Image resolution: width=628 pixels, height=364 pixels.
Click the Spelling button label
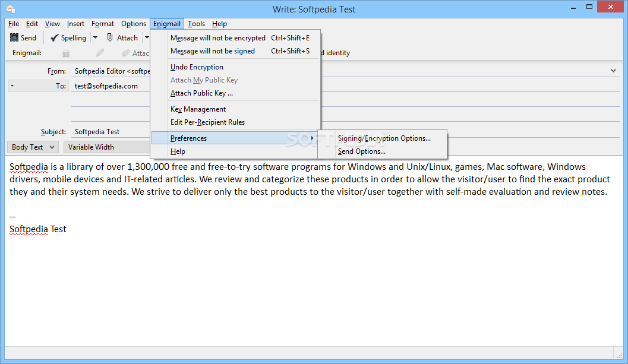(x=73, y=38)
